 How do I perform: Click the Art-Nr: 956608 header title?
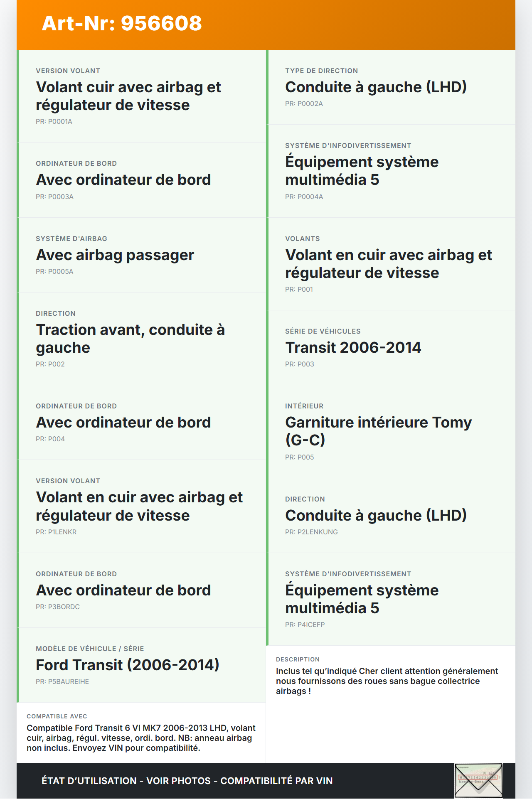click(122, 23)
